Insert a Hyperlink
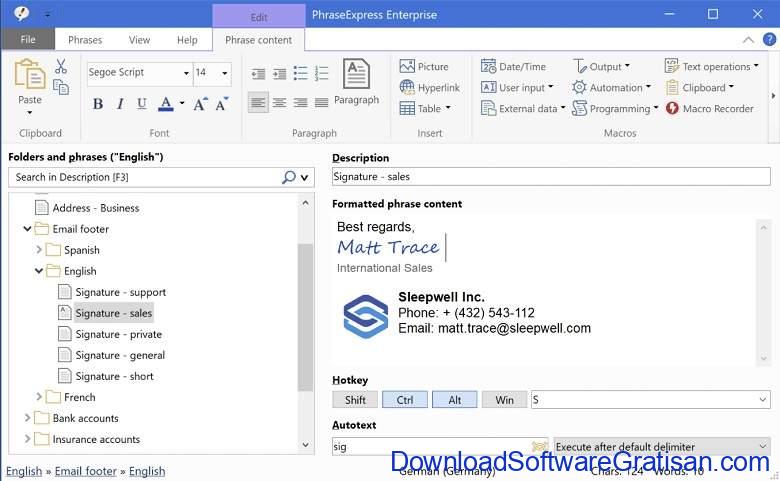The width and height of the screenshot is (780, 481). [x=430, y=88]
